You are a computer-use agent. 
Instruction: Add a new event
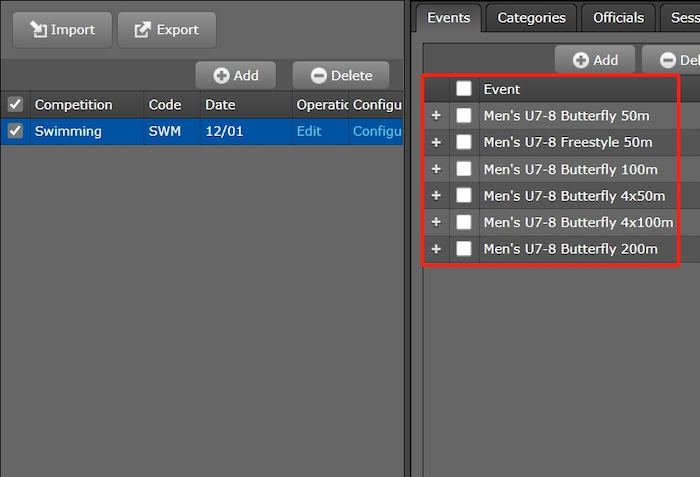point(595,60)
